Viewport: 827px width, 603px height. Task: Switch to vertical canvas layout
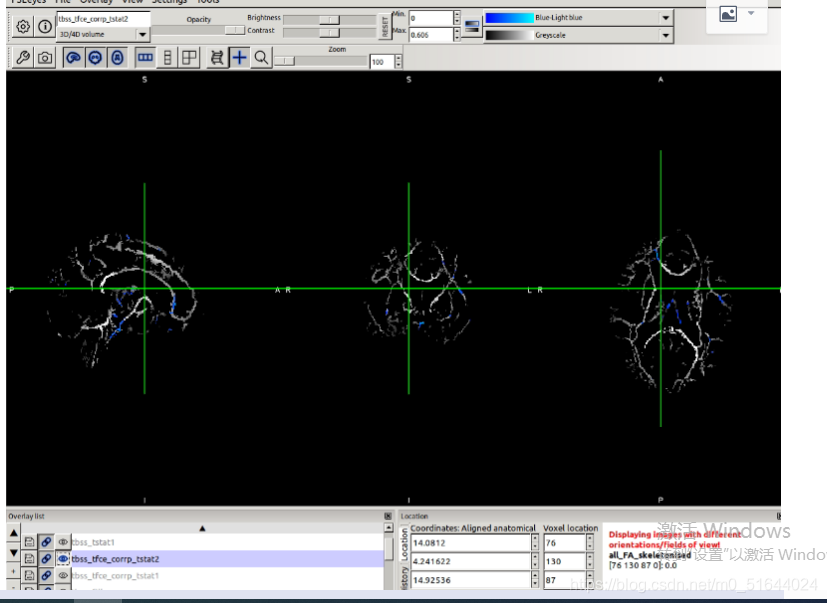(167, 58)
